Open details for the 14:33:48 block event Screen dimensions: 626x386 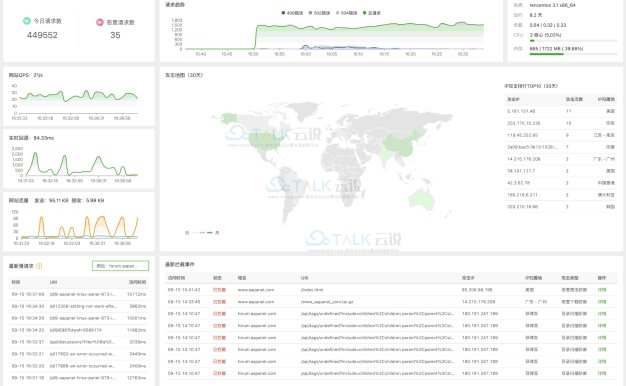(602, 302)
